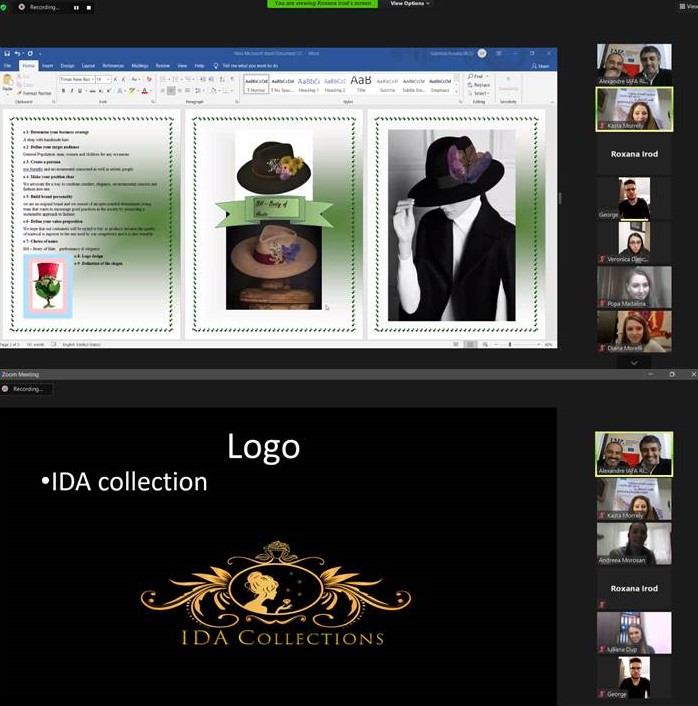
Task: Click the Clear Formatting icon
Action: click(149, 79)
